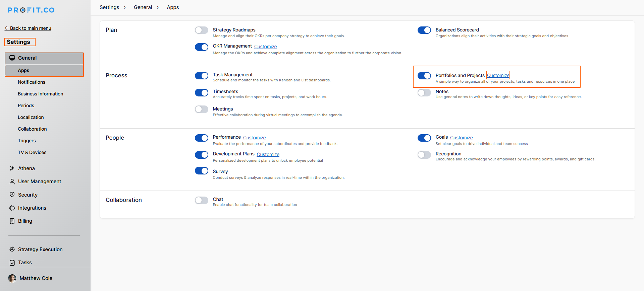
Task: Enable the Chat toggle
Action: (202, 200)
